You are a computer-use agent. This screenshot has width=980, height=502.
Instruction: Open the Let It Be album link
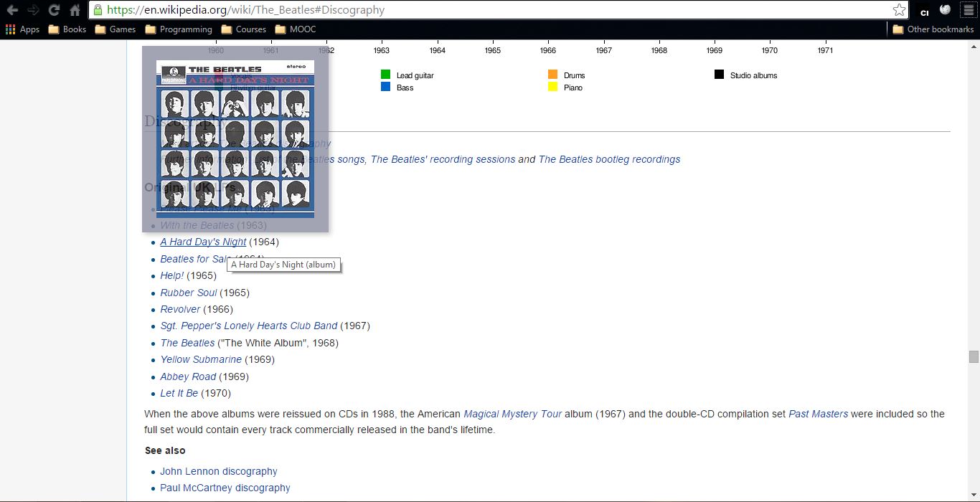tap(179, 393)
